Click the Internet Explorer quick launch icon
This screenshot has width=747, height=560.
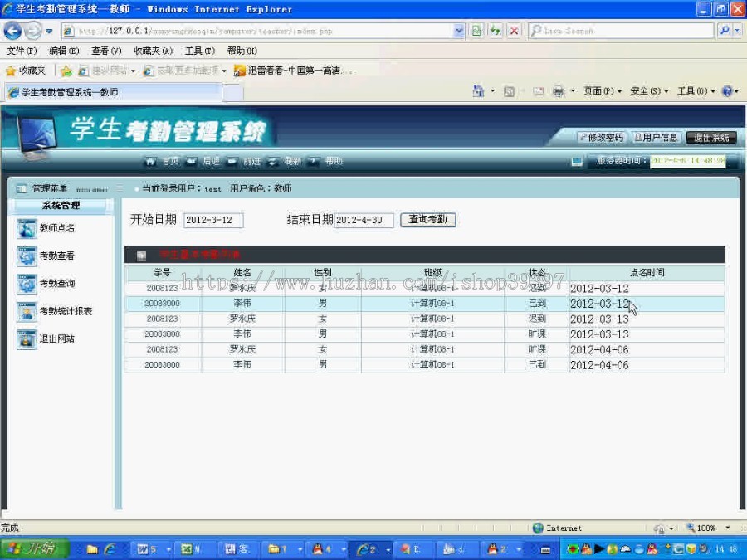tap(110, 549)
